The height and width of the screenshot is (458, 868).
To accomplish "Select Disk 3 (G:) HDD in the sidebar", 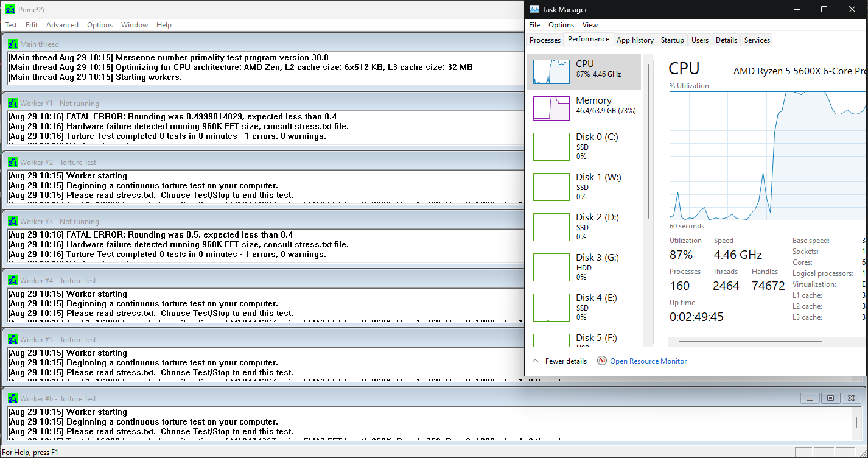I will 584,267.
